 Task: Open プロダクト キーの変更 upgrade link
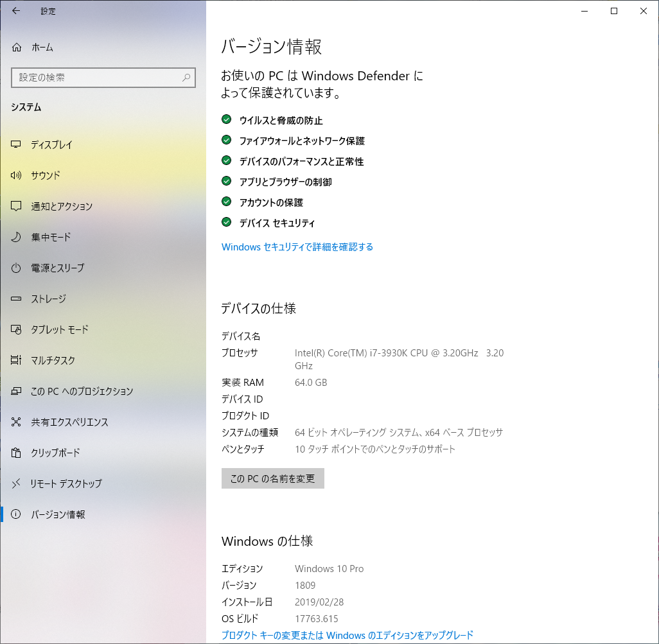pos(347,635)
